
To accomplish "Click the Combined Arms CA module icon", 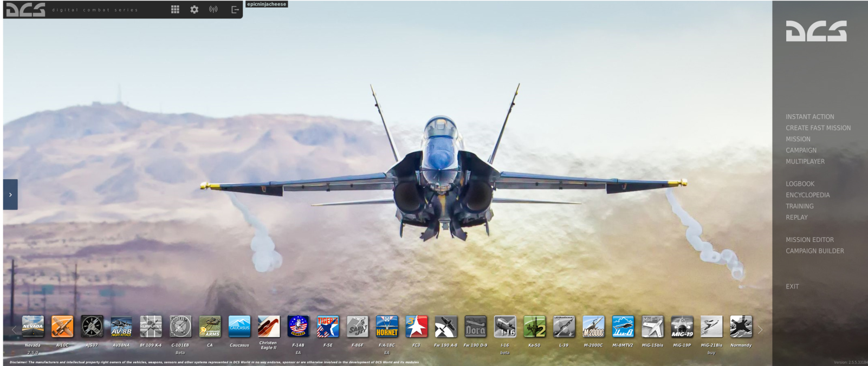I will click(x=210, y=326).
